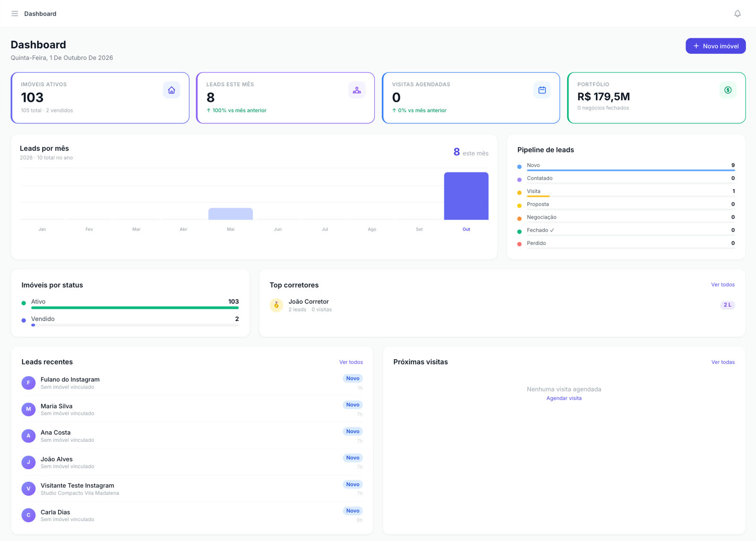
Task: Click the A avatar for Ana Costa
Action: (28, 436)
